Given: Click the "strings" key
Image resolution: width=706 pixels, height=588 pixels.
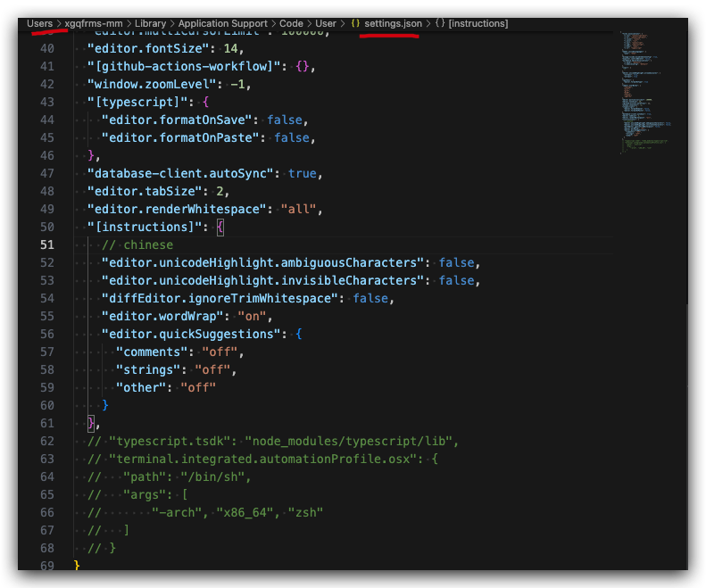Looking at the screenshot, I should (x=148, y=370).
